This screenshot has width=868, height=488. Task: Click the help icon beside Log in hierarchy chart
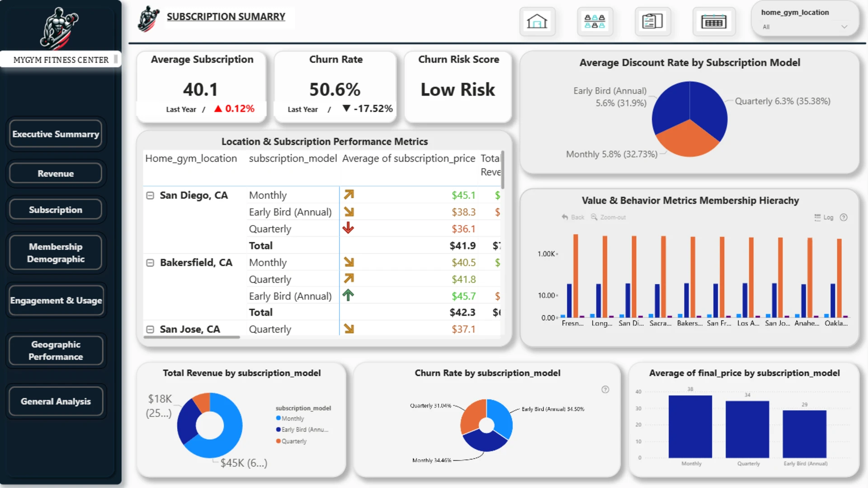pyautogui.click(x=844, y=217)
